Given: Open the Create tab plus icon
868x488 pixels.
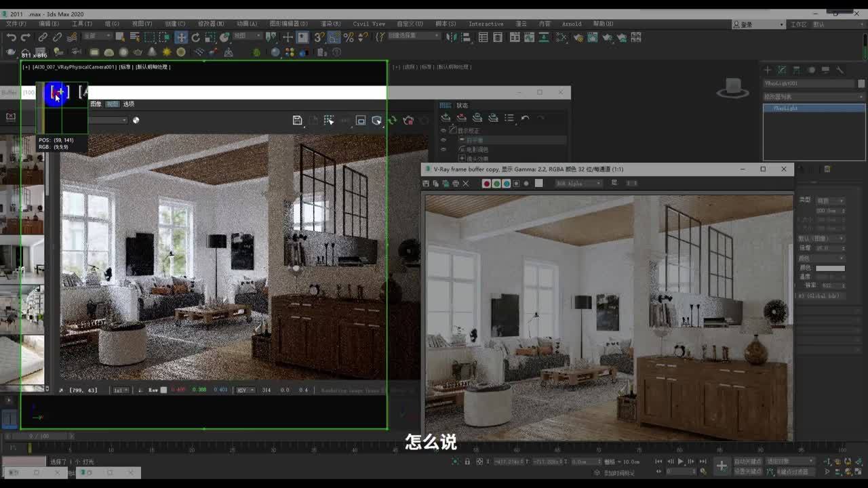Looking at the screenshot, I should click(768, 70).
